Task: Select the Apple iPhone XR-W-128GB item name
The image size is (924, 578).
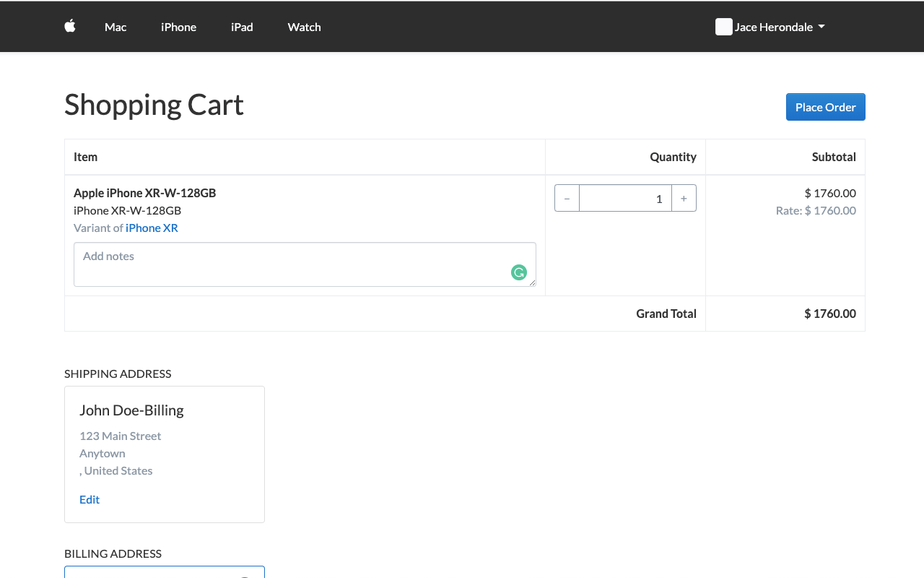Action: 144,193
